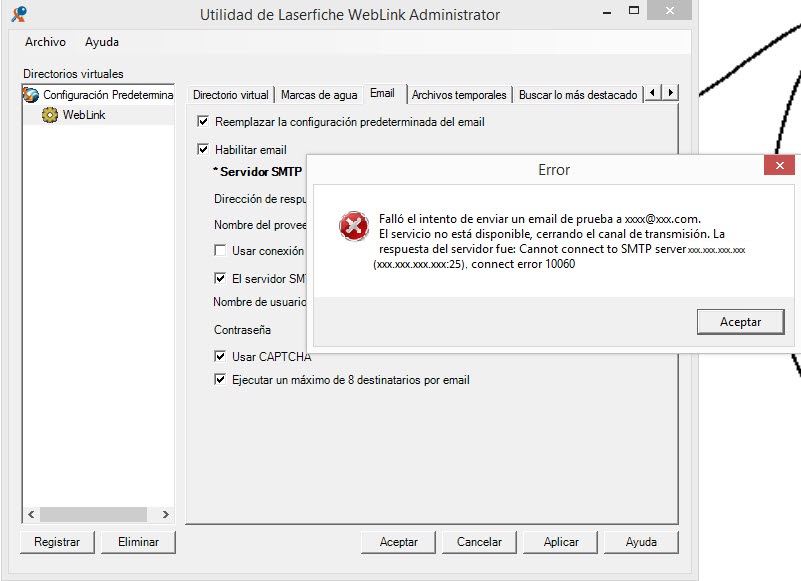801x581 pixels.
Task: Open the Ayuda menu
Action: pyautogui.click(x=102, y=42)
